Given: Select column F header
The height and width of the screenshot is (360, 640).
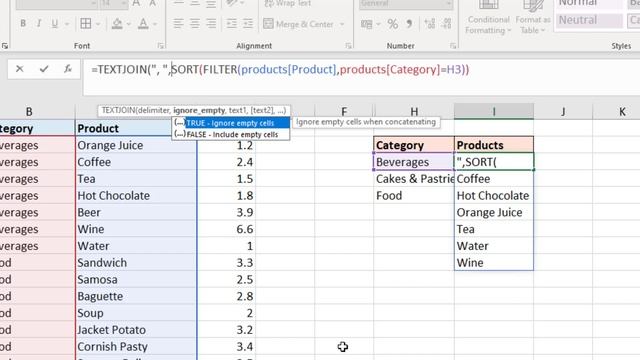Looking at the screenshot, I should pyautogui.click(x=344, y=111).
